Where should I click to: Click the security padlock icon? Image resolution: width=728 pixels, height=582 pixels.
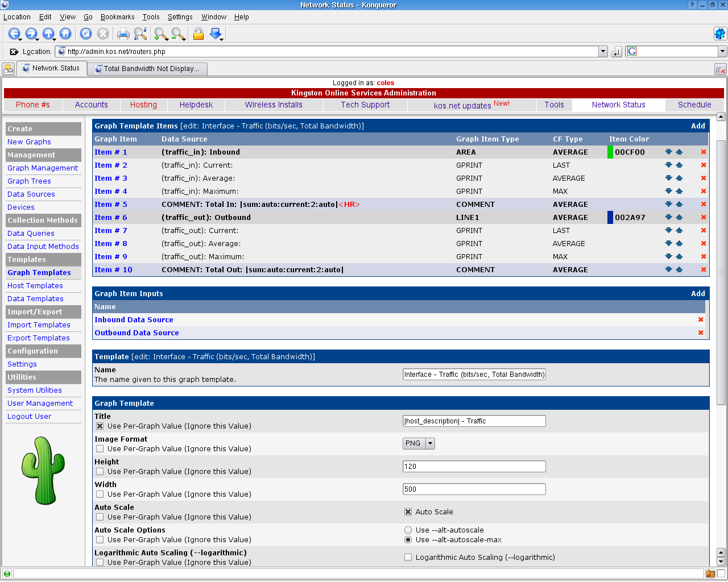(x=198, y=34)
